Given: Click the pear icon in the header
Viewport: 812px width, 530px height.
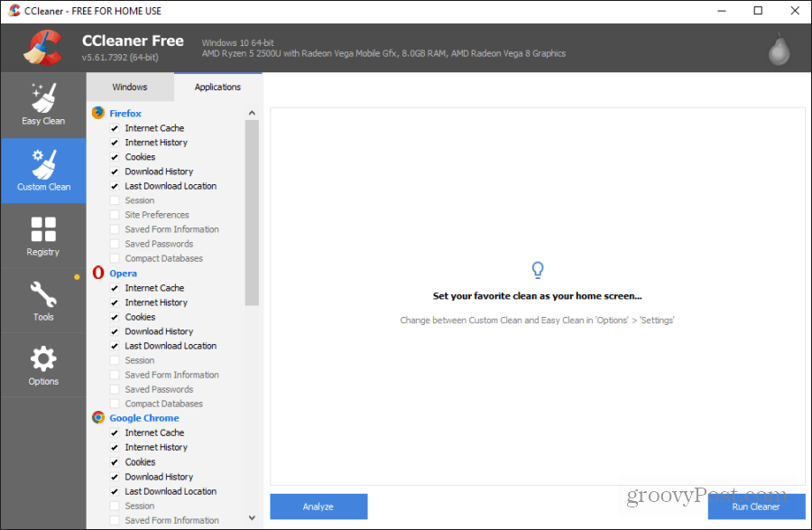Looking at the screenshot, I should (779, 50).
